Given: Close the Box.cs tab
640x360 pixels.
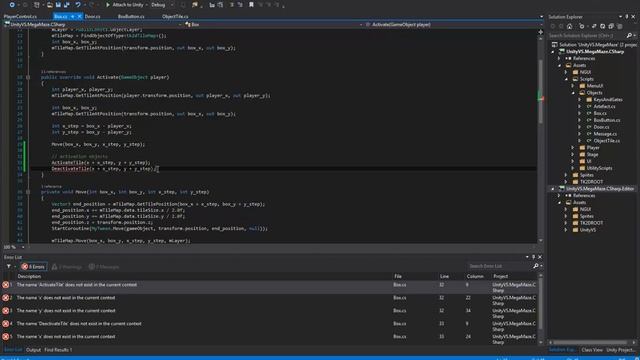Looking at the screenshot, I should [80, 16].
